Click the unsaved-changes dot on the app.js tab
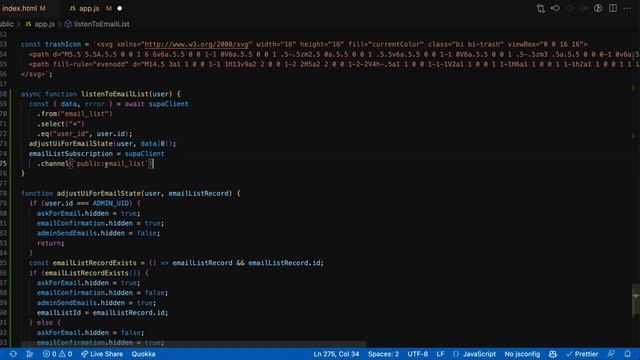This screenshot has height=360, width=640. pos(120,8)
